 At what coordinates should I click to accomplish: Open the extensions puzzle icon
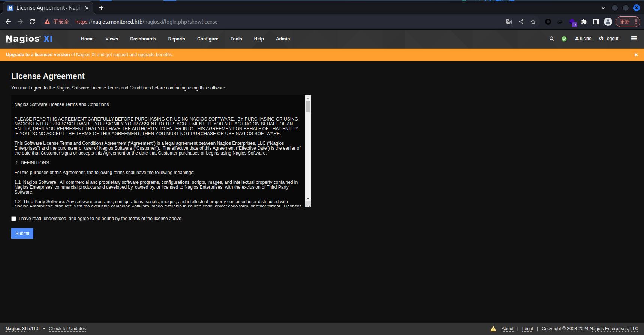(x=584, y=22)
